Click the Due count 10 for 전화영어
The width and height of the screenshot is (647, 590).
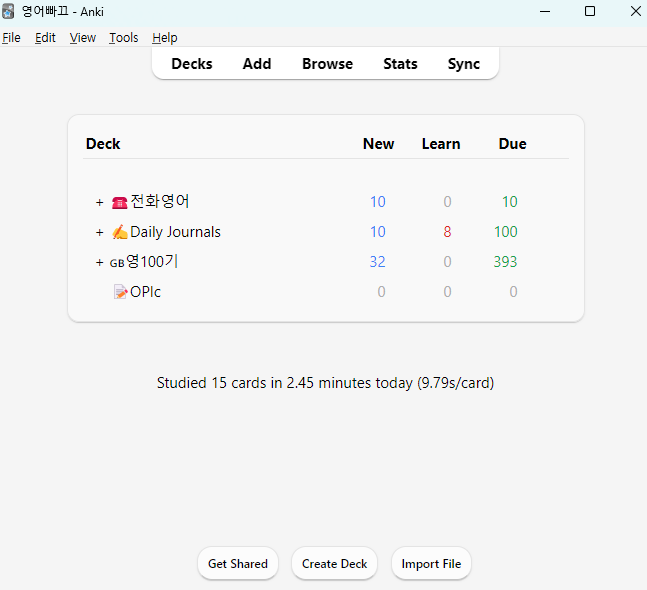point(510,202)
